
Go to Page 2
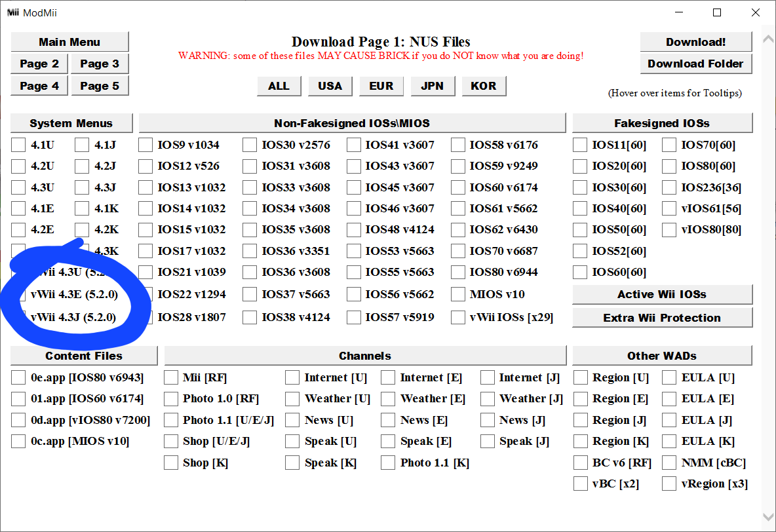click(39, 64)
